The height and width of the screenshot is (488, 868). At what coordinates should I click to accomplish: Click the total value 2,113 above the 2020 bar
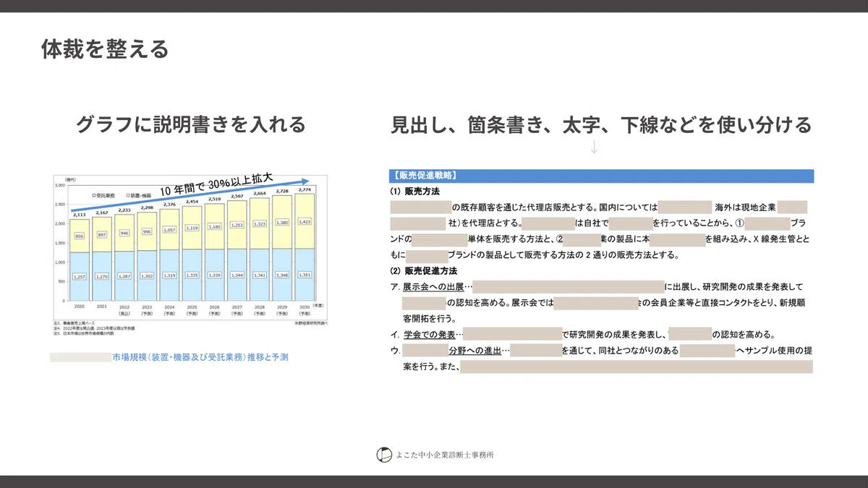coord(80,215)
